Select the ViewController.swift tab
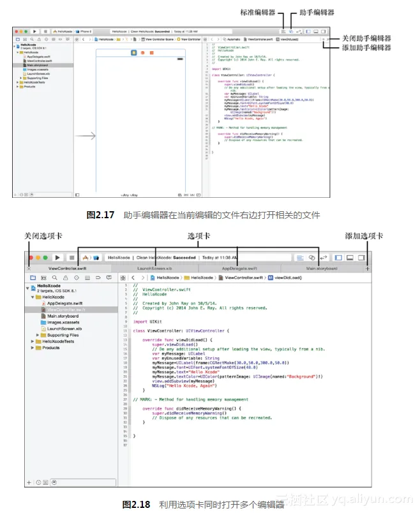The height and width of the screenshot is (513, 420). click(x=68, y=269)
